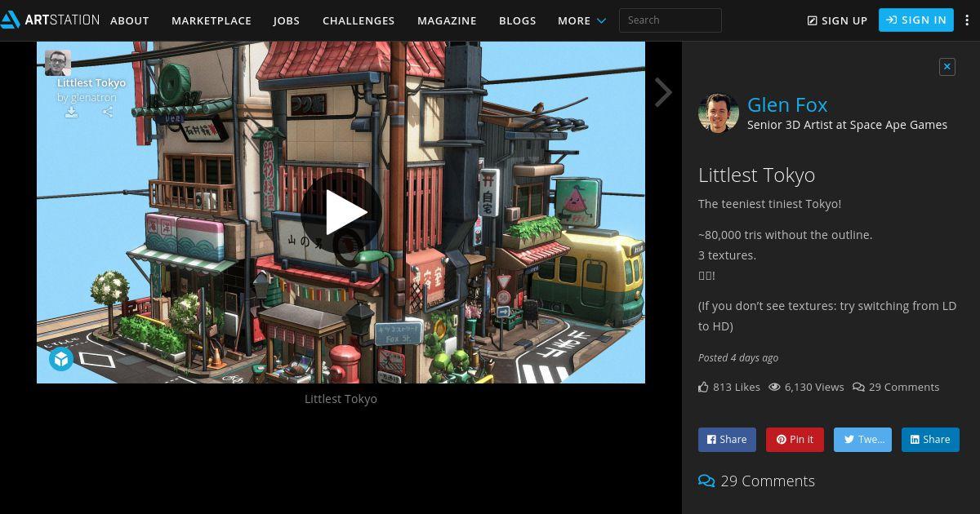
Task: Click the Littlest Tokyo caption below viewer
Action: coord(341,399)
